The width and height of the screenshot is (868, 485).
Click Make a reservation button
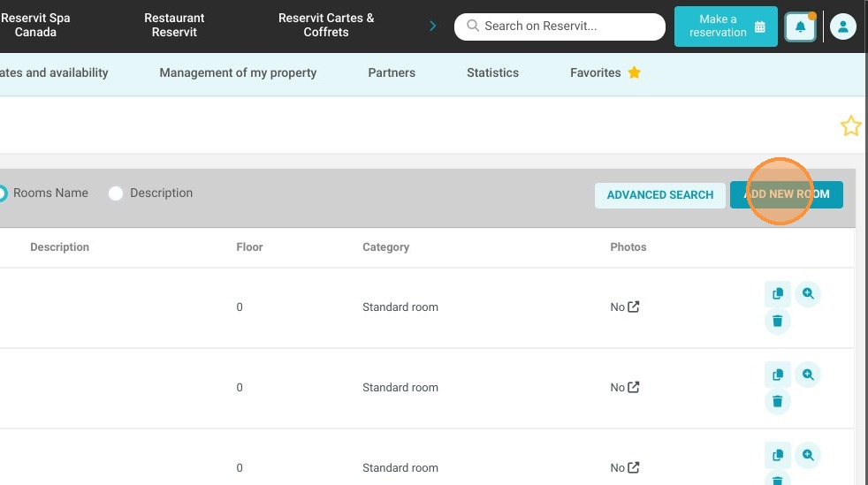726,27
